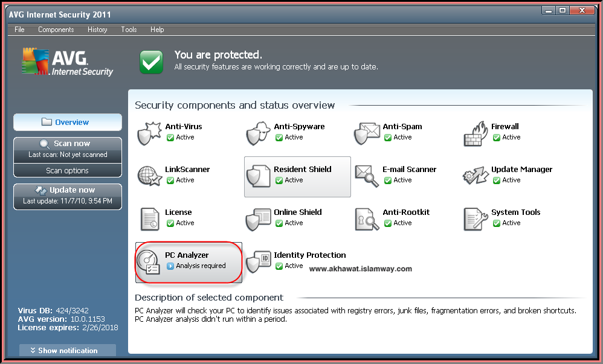Screen dimensions: 603x364
Task: Click the 'Analysis required' status text
Action: pyautogui.click(x=201, y=266)
